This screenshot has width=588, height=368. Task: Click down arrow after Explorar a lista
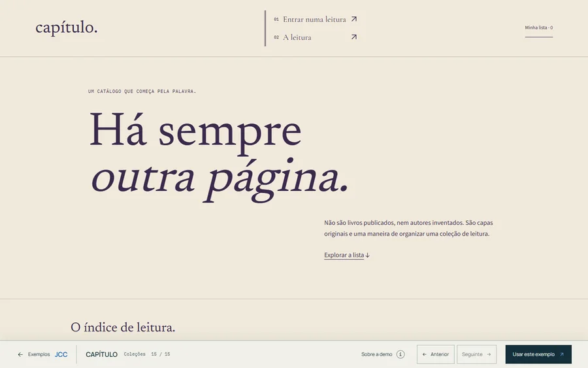[367, 256]
